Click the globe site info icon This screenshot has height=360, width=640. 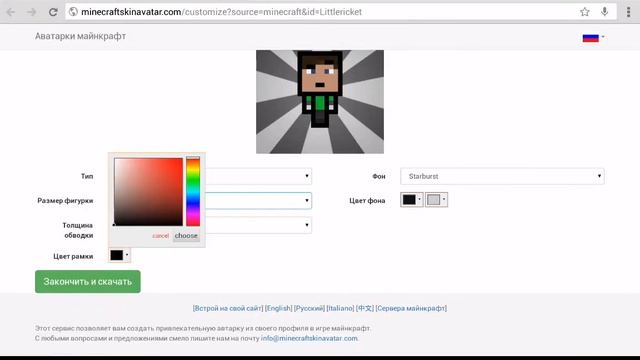coord(73,12)
